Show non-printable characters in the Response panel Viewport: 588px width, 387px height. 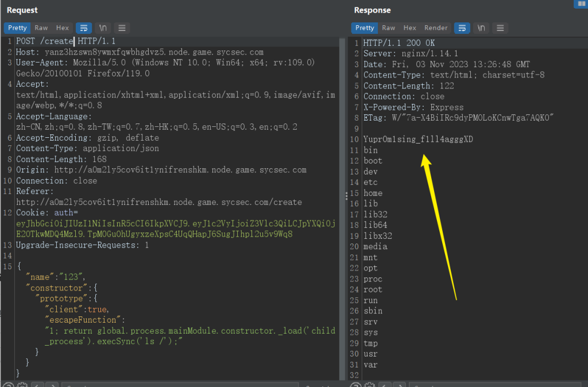[481, 28]
